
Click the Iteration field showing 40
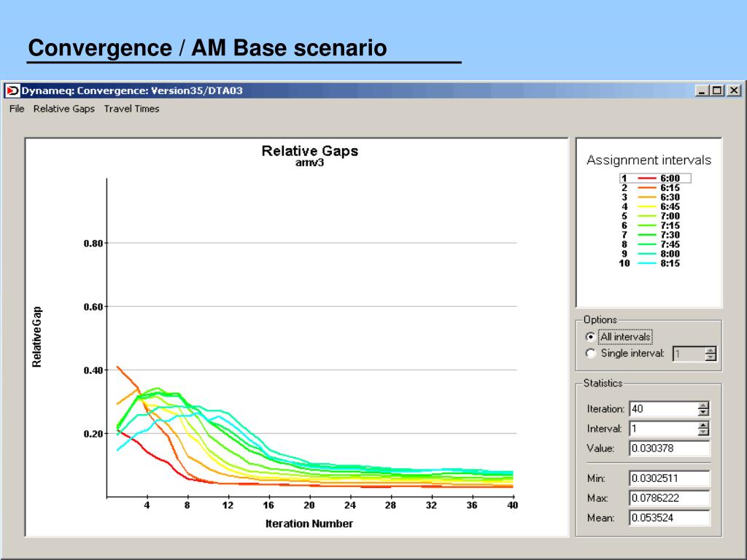(664, 408)
